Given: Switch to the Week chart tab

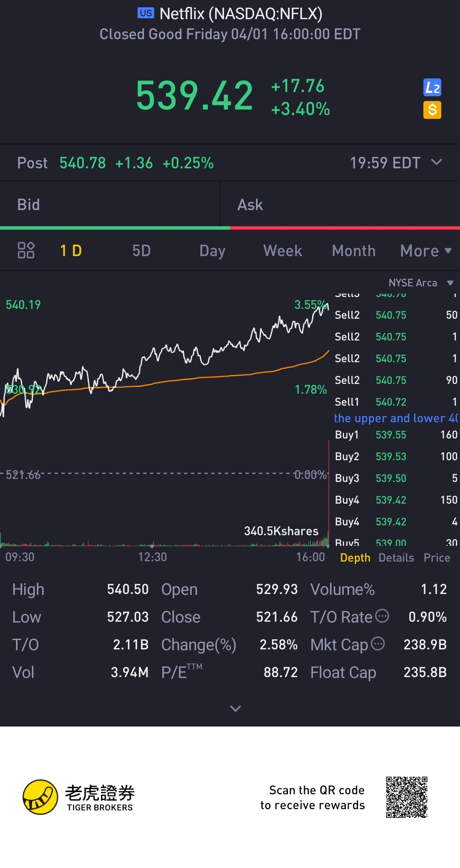Looking at the screenshot, I should click(x=283, y=251).
